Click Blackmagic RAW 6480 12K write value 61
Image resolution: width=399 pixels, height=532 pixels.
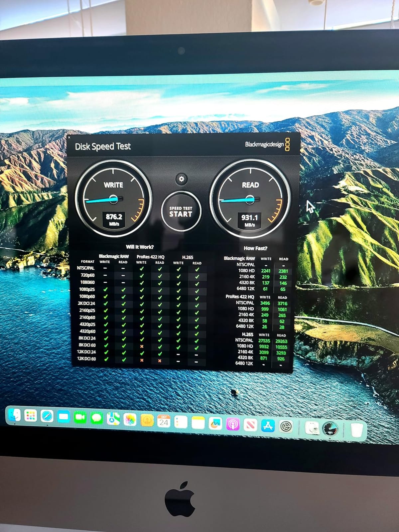[x=265, y=289]
